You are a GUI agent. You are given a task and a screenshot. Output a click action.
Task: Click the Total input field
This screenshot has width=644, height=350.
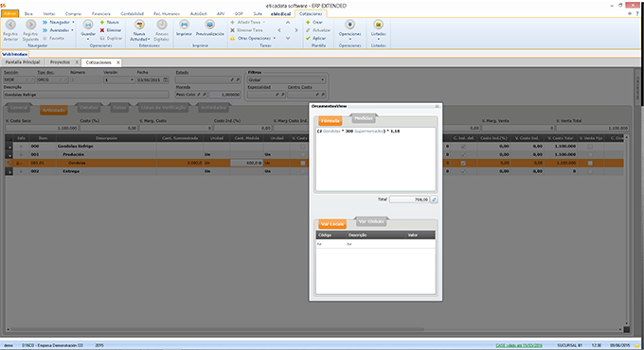pyautogui.click(x=409, y=200)
